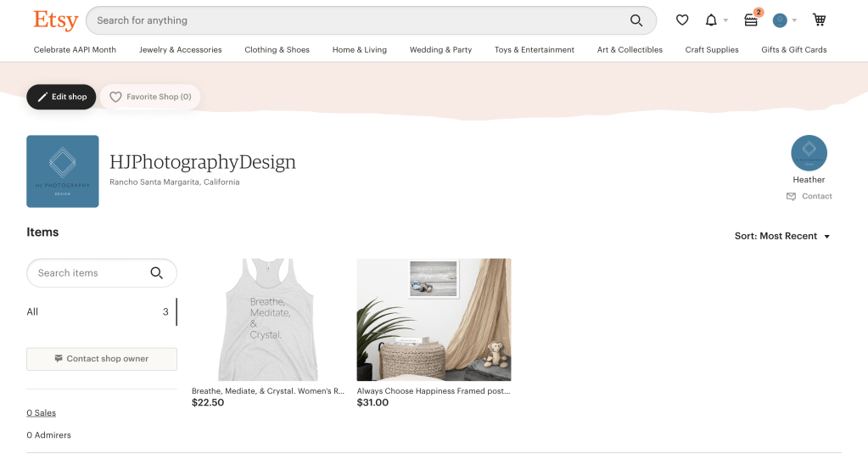Toggle Favorite Shop heart button

coord(150,97)
